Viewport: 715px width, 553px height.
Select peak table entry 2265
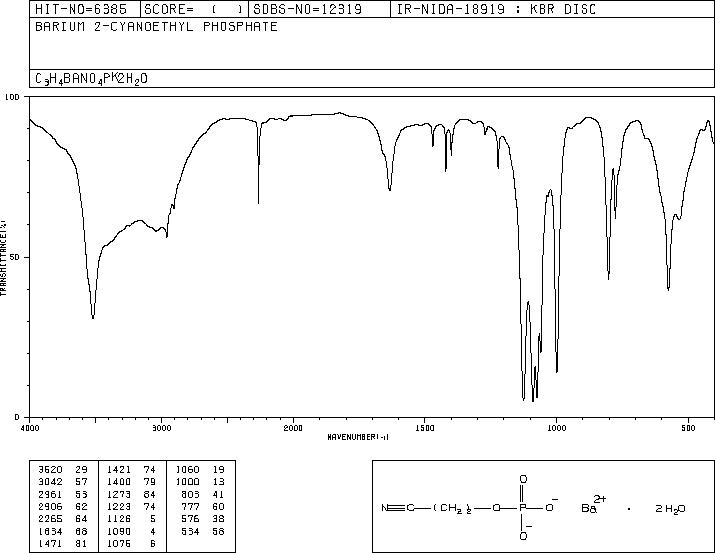(63, 519)
